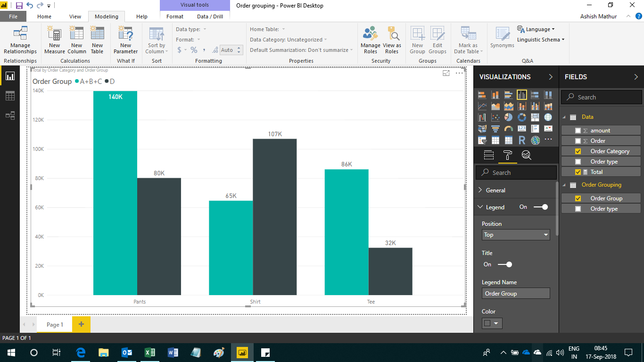Open Relationships view in left sidebar
The width and height of the screenshot is (644, 362).
click(x=10, y=115)
